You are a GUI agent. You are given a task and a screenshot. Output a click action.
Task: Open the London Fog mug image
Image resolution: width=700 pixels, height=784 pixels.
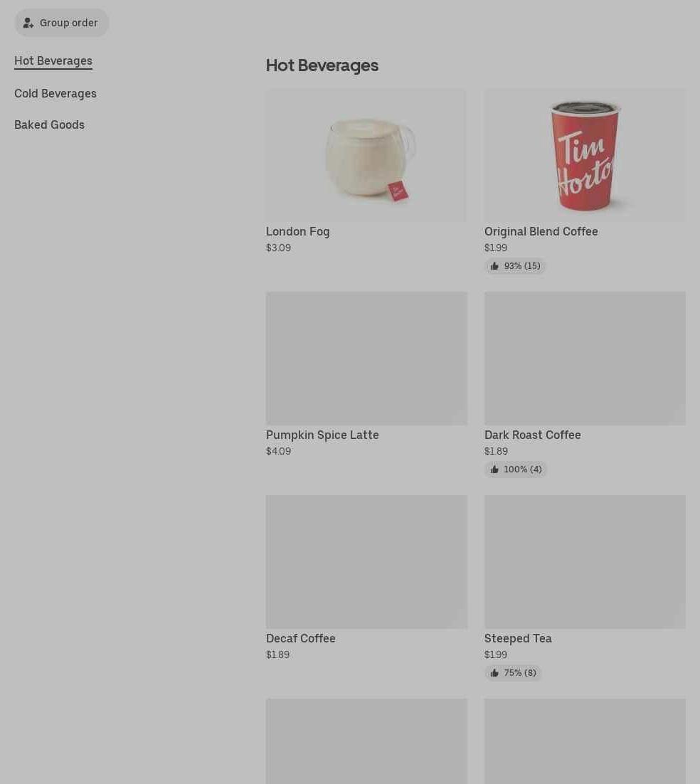point(366,155)
